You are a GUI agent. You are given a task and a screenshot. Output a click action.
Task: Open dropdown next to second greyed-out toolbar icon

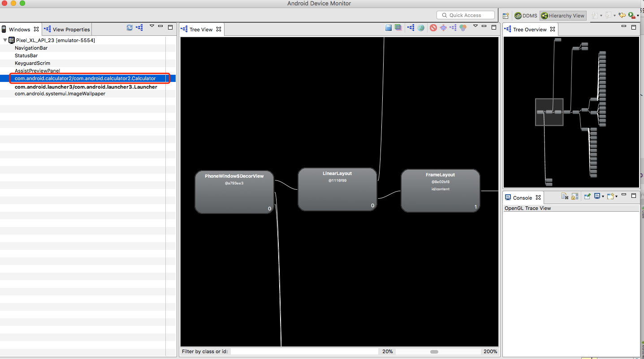point(614,16)
